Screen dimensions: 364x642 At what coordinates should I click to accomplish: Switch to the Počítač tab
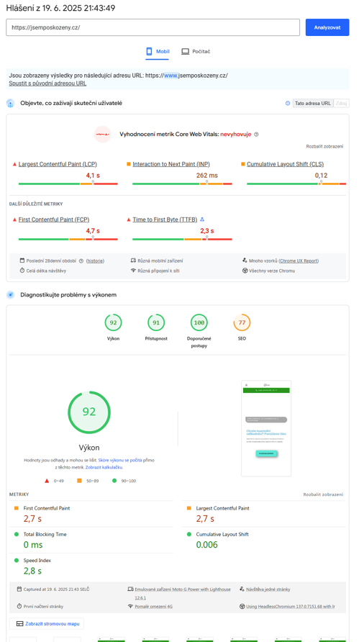pos(196,52)
